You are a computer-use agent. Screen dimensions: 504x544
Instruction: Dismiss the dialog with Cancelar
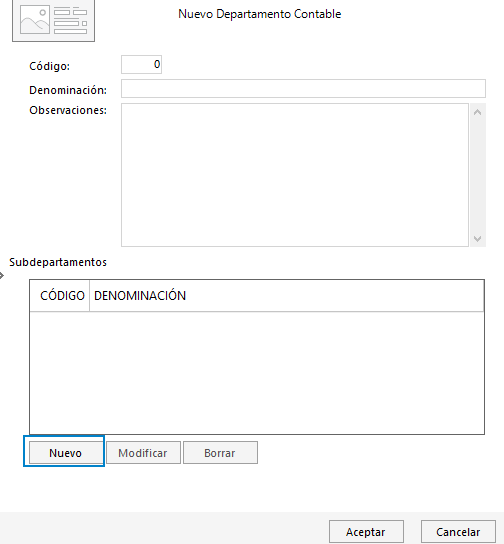(458, 532)
